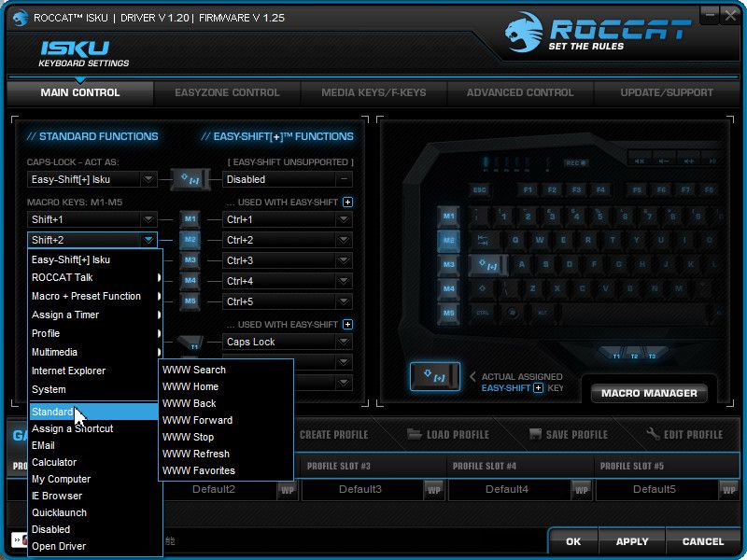Open the Ctrl+4 Easy-Shift dropdown
Screen dimensions: 747x560
(x=288, y=281)
